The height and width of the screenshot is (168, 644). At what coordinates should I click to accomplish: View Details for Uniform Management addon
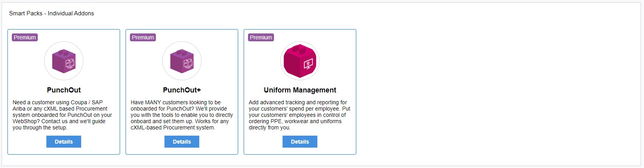300,142
